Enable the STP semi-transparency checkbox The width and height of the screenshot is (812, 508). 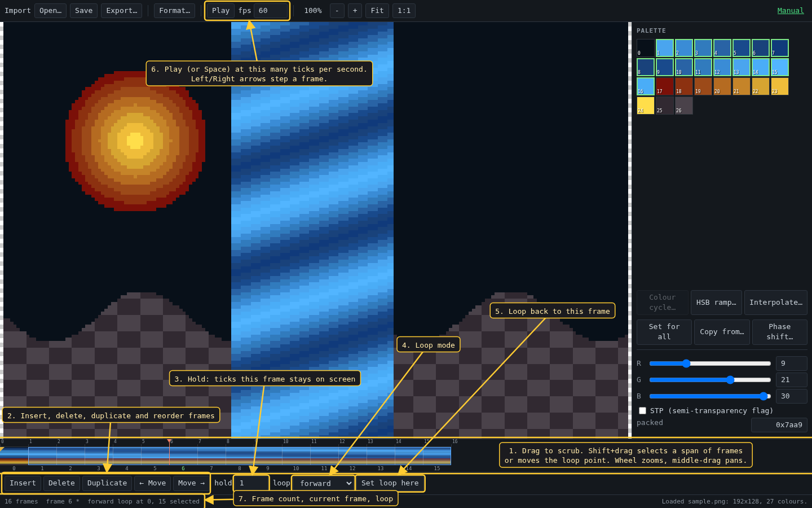(x=642, y=411)
